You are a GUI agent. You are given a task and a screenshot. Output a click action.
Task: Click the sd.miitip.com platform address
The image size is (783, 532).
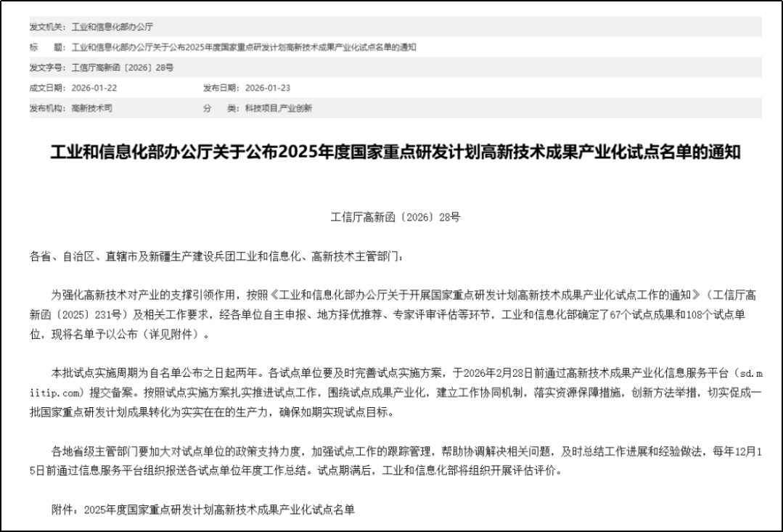coord(746,373)
